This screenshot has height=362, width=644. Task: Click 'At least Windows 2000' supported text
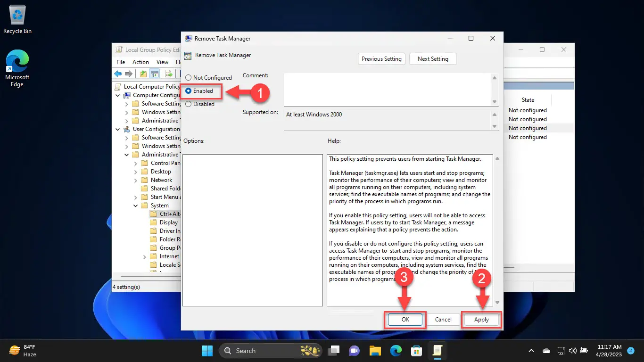click(x=314, y=115)
